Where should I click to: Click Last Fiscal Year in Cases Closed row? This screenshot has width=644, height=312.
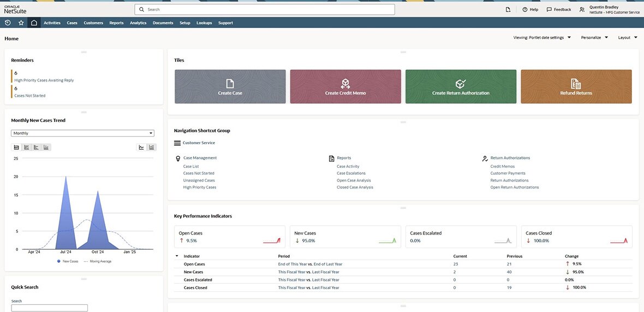[326, 288]
